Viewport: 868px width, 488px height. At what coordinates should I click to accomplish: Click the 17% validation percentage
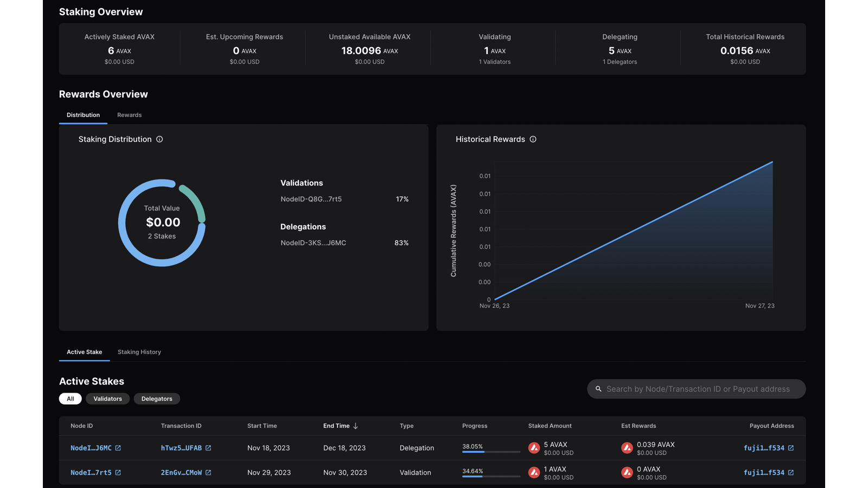click(402, 199)
